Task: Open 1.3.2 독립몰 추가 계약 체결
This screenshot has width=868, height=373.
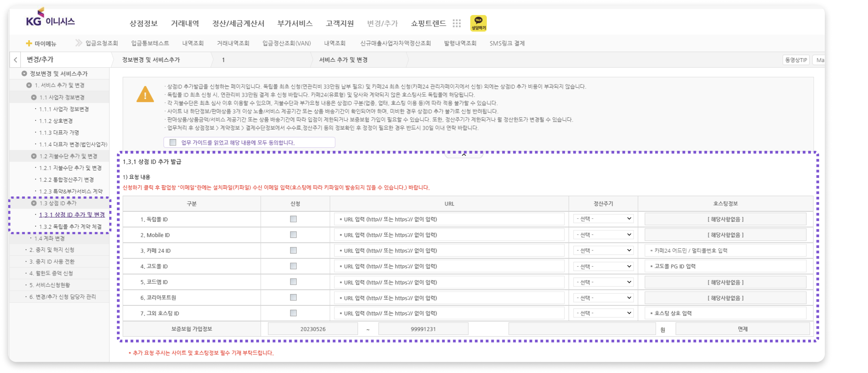Action: (70, 227)
